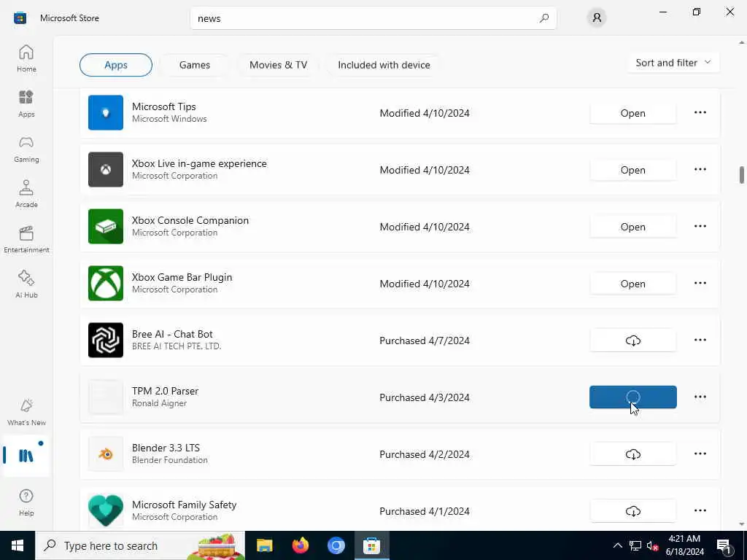Open Microsoft Tips app
This screenshot has width=747, height=560.
point(632,113)
